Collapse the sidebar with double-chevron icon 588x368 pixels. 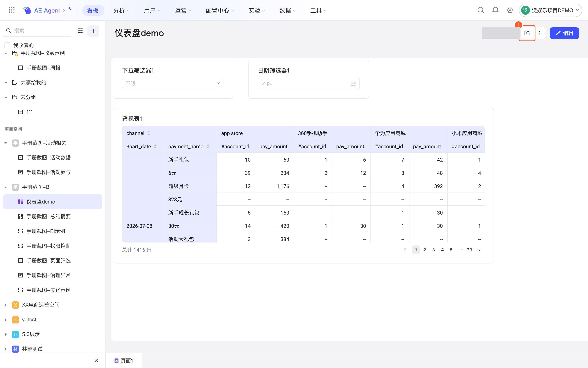(96, 360)
